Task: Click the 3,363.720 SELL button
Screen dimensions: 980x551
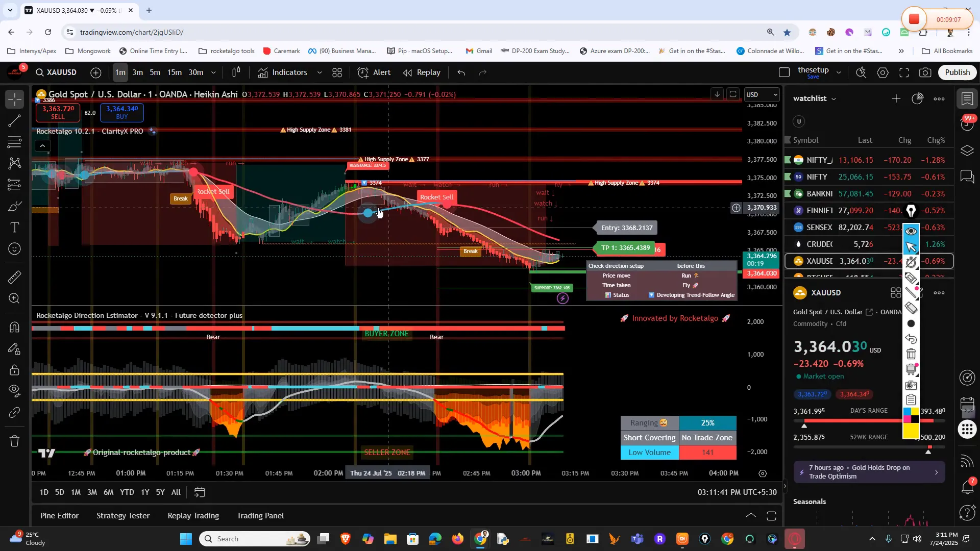Action: (x=58, y=112)
